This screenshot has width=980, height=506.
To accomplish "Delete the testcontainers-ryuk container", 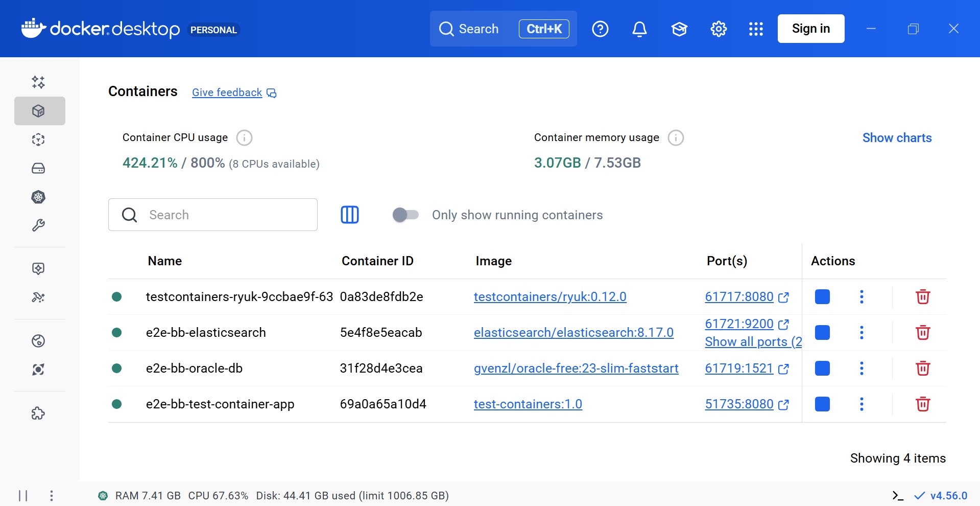I will [923, 296].
